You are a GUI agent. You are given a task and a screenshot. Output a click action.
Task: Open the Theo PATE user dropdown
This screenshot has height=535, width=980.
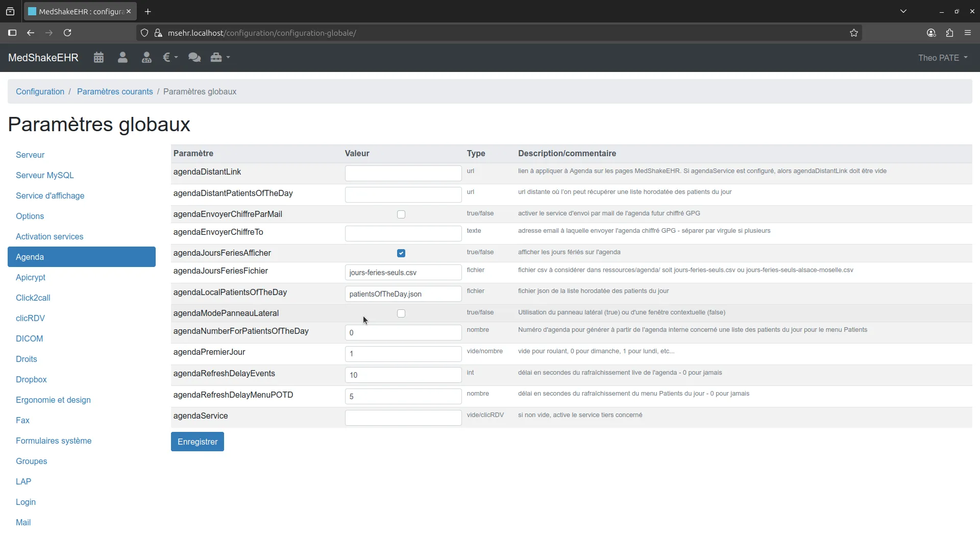point(942,58)
